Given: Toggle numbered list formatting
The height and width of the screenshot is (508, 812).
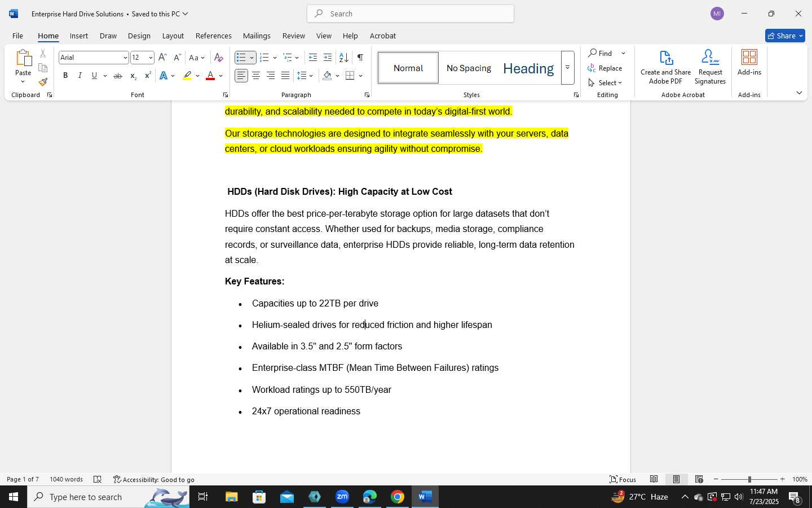Looking at the screenshot, I should point(264,58).
